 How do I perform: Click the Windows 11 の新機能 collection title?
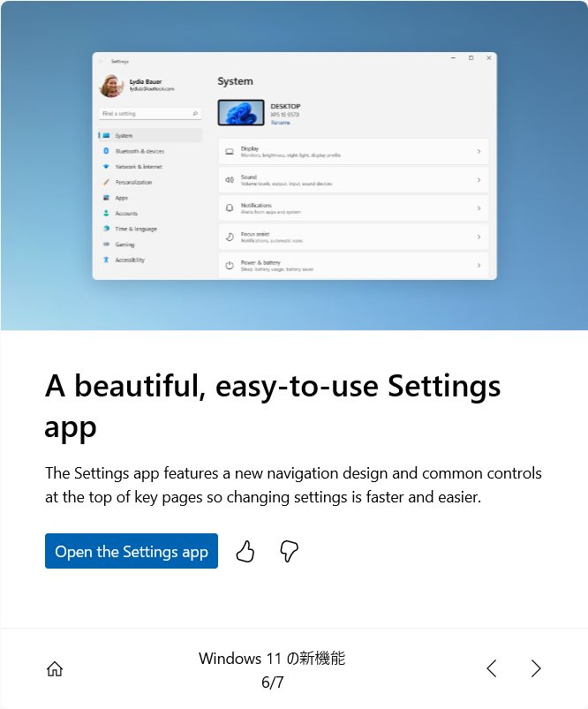click(272, 659)
